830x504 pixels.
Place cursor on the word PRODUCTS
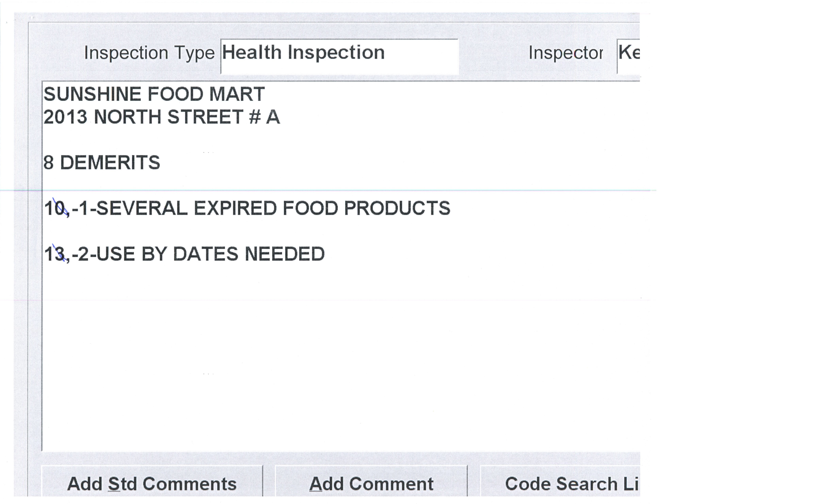[x=397, y=208]
